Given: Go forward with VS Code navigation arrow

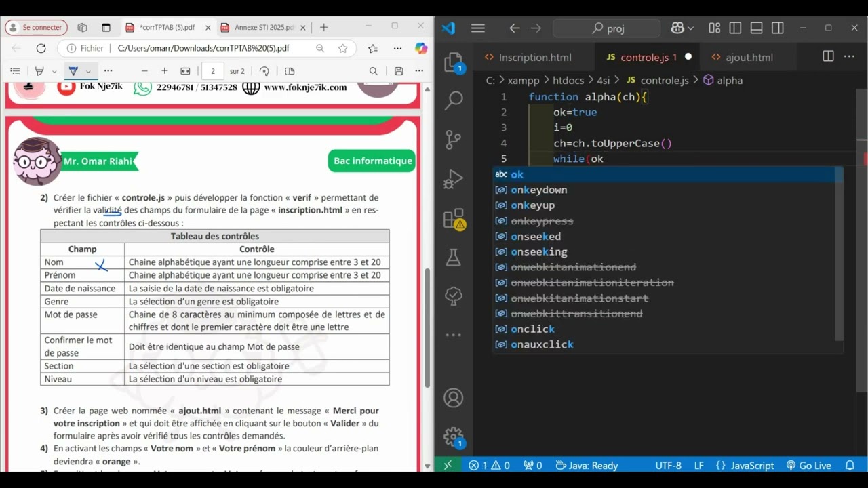Looking at the screenshot, I should (536, 28).
